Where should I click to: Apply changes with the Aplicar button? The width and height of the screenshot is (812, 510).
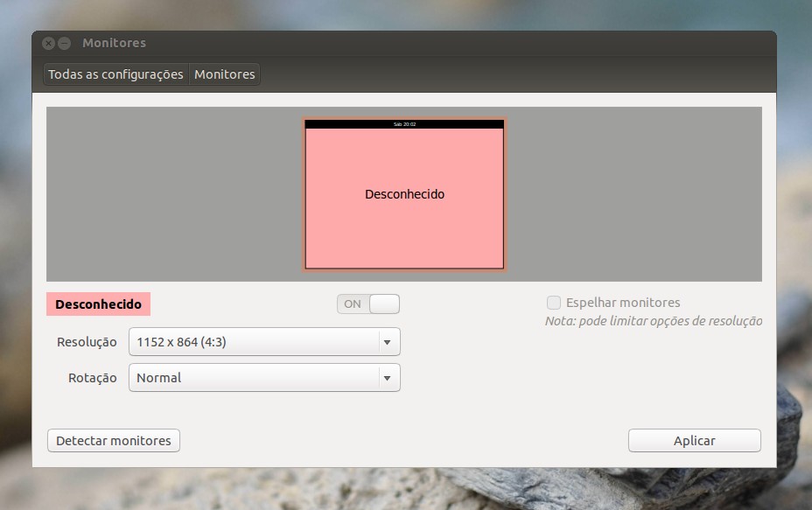(x=694, y=441)
